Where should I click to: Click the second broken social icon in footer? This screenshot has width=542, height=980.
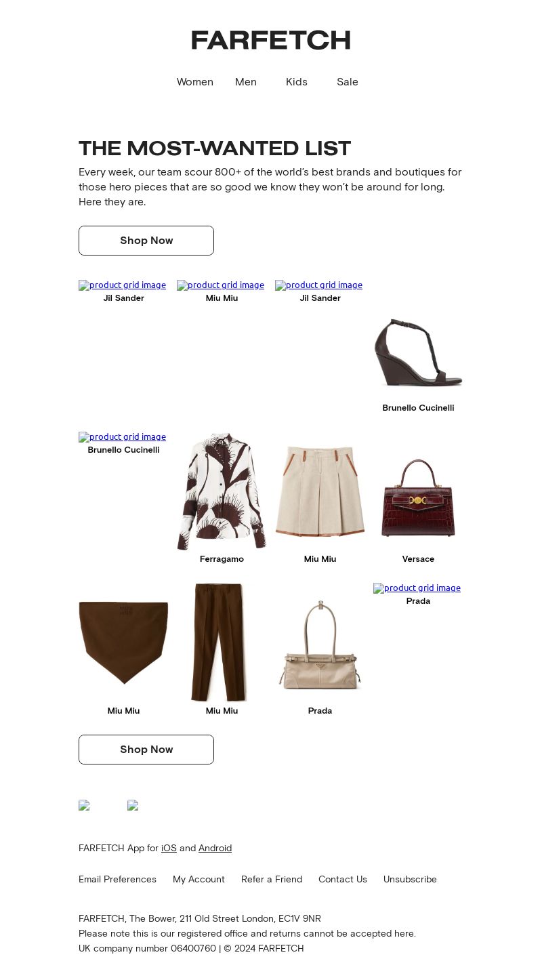[x=133, y=805]
